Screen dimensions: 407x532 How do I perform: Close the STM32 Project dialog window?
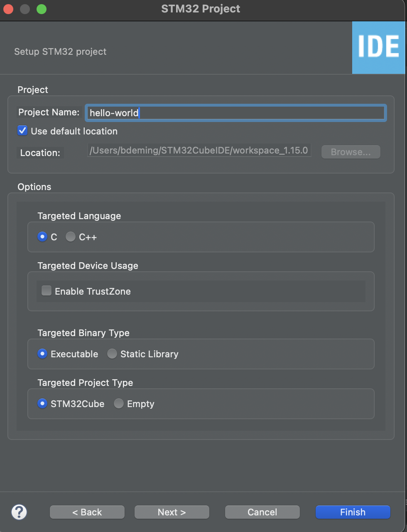click(x=8, y=9)
